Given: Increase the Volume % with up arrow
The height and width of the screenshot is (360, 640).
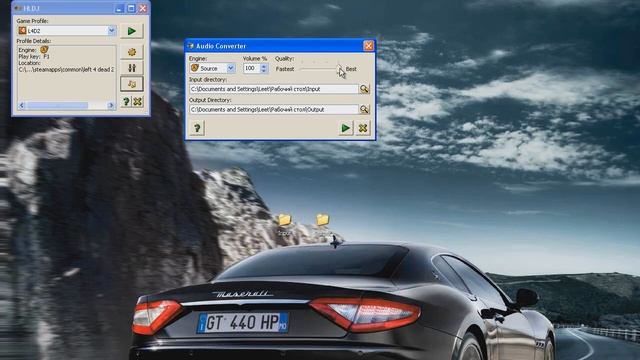Looking at the screenshot, I should click(264, 66).
